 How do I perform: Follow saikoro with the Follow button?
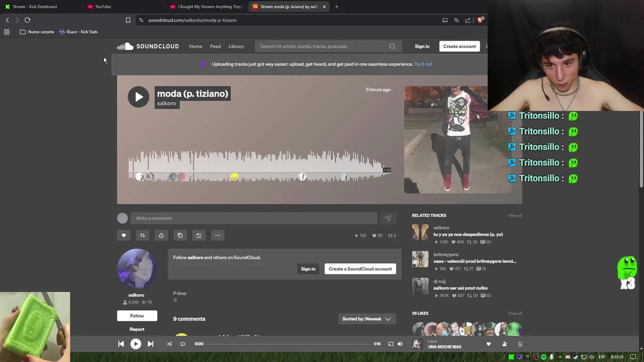click(x=137, y=316)
